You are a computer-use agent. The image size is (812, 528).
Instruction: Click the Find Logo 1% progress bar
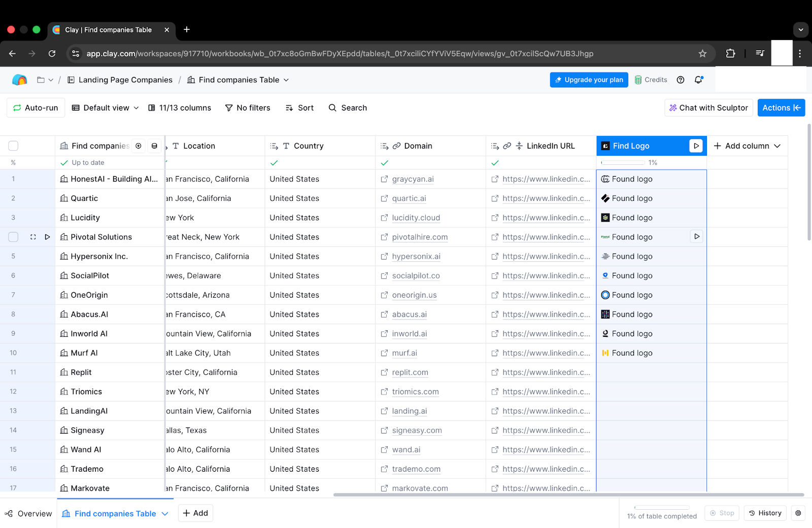[623, 162]
